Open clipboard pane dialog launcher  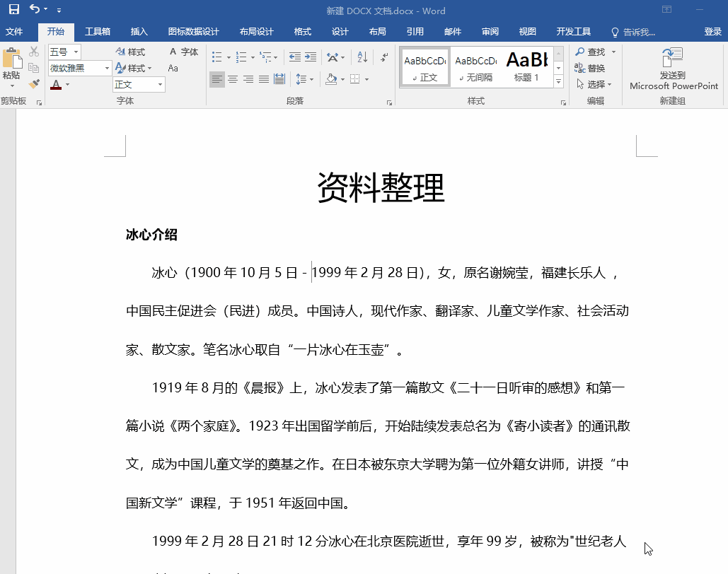tap(39, 102)
